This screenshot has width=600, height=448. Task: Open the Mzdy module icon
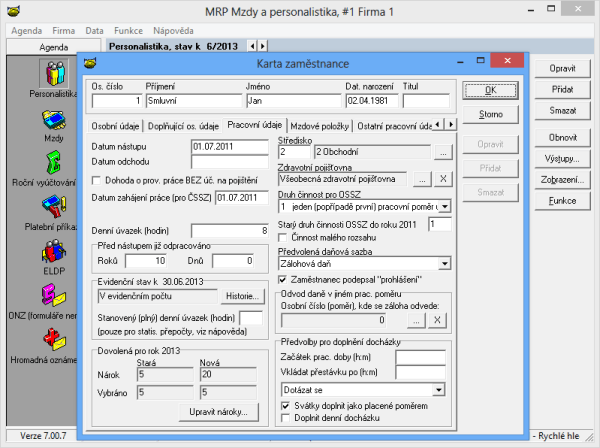coord(53,121)
